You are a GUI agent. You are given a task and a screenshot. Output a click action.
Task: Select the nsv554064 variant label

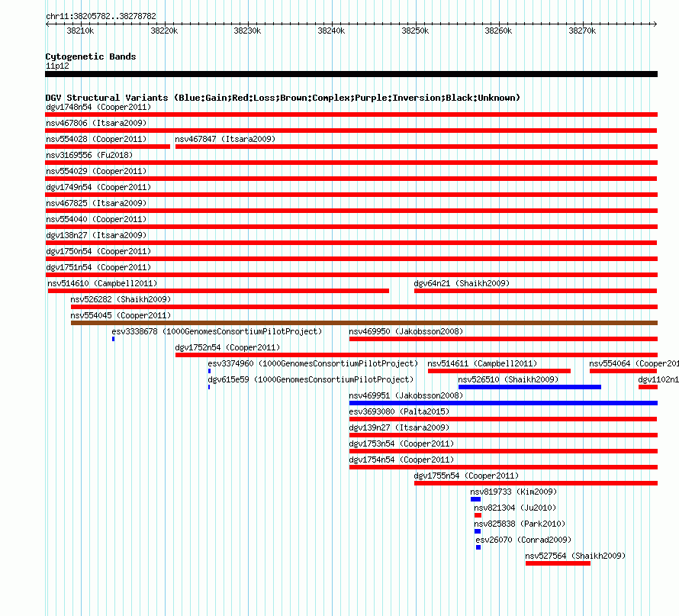[x=634, y=363]
